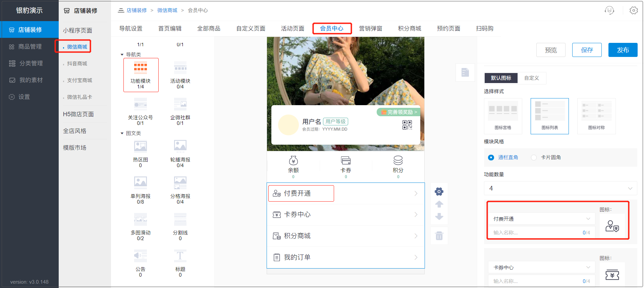Delete module with trash icon
644x288 pixels.
439,236
